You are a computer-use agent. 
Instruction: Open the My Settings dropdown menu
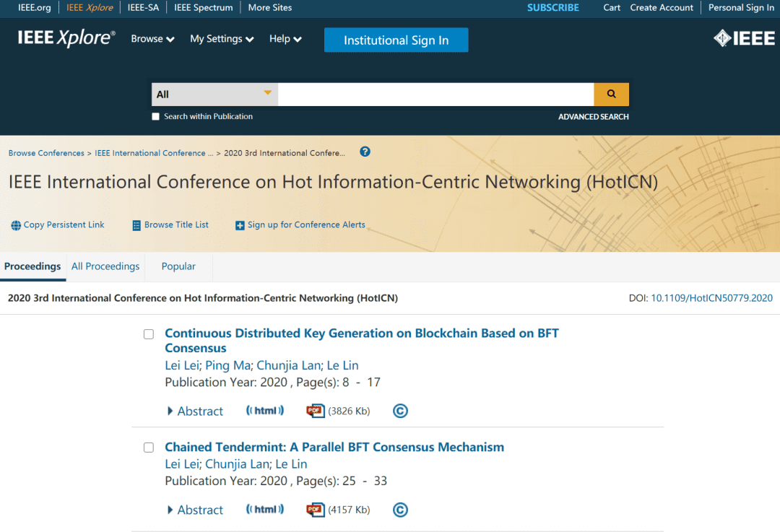tap(222, 39)
